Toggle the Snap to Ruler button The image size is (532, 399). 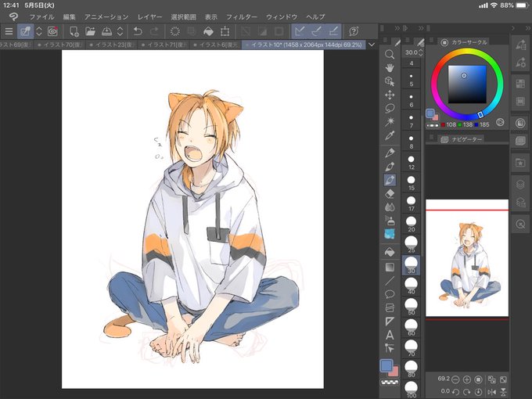[x=300, y=31]
